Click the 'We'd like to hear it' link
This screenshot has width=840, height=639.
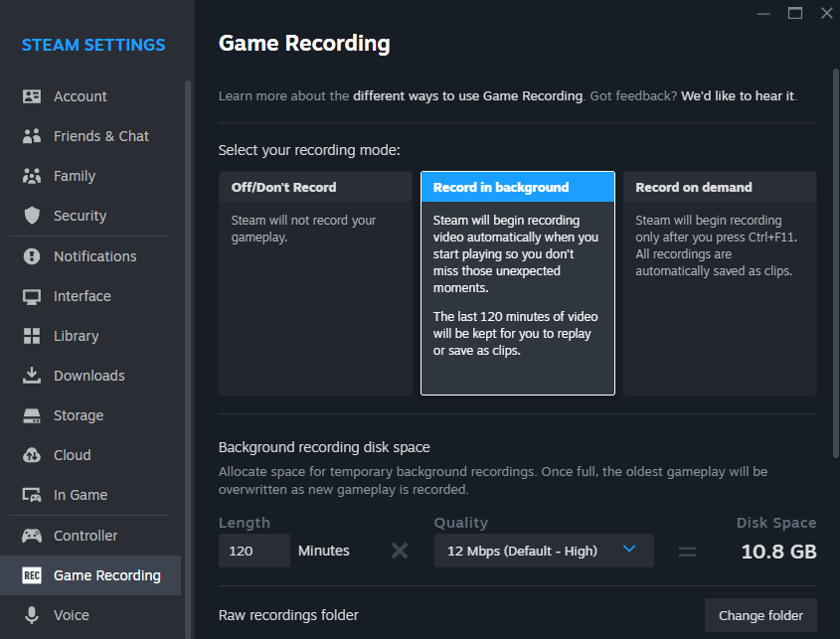(738, 96)
